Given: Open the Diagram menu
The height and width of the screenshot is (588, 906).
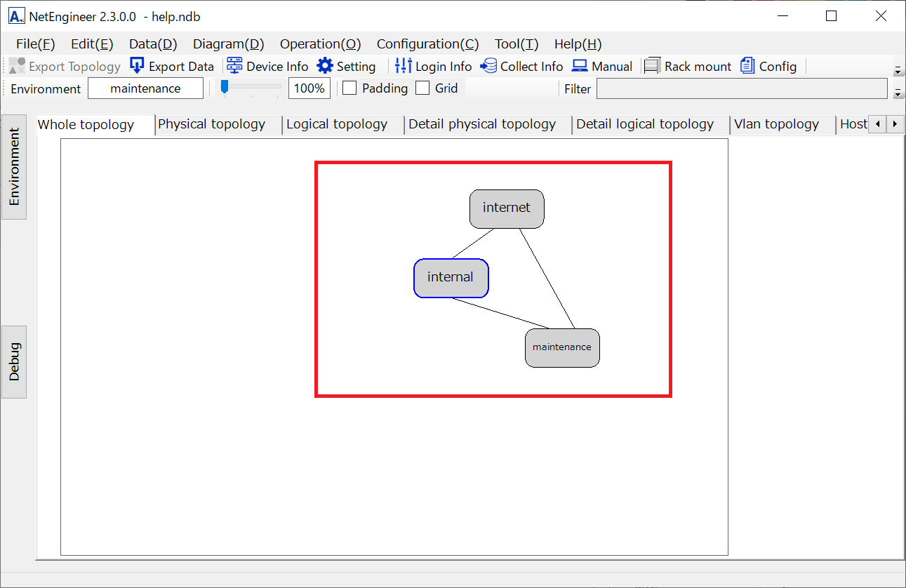Looking at the screenshot, I should pos(228,44).
